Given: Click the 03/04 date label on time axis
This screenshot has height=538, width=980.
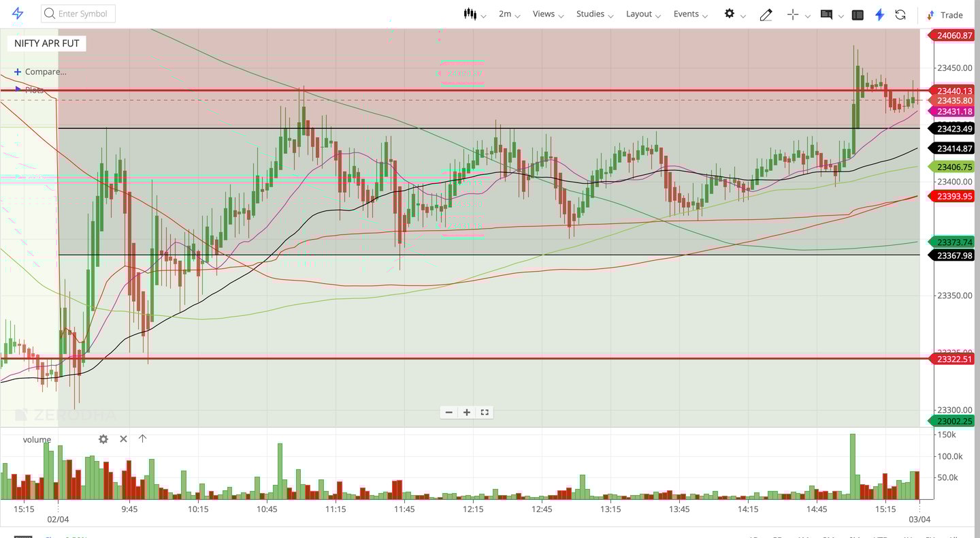Looking at the screenshot, I should 919,519.
